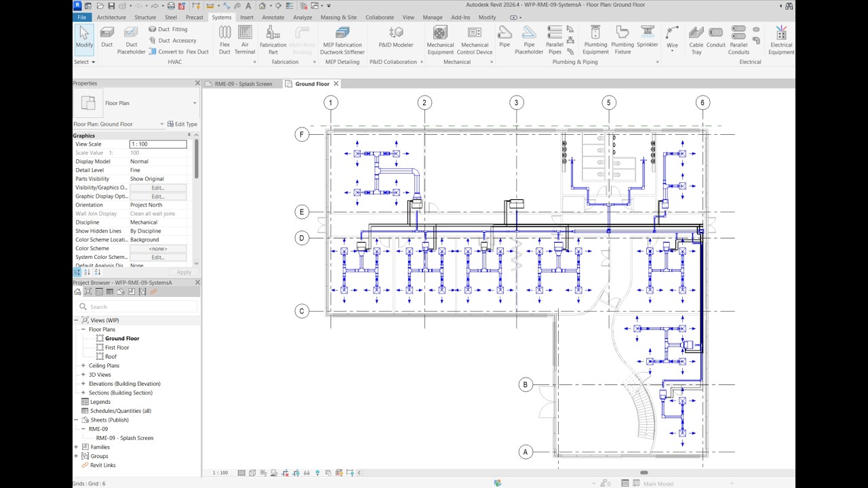Image resolution: width=868 pixels, height=488 pixels.
Task: Activate the Pipe tool
Action: coord(505,37)
